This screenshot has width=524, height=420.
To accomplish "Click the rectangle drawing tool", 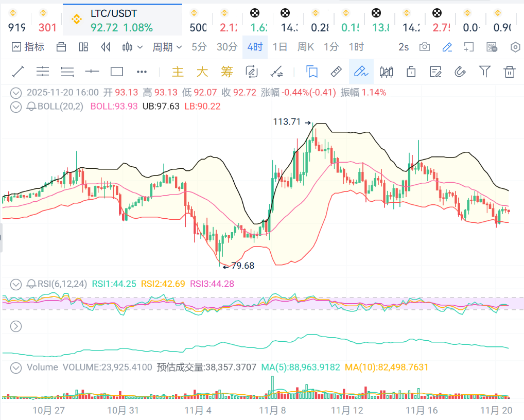I will click(x=117, y=72).
